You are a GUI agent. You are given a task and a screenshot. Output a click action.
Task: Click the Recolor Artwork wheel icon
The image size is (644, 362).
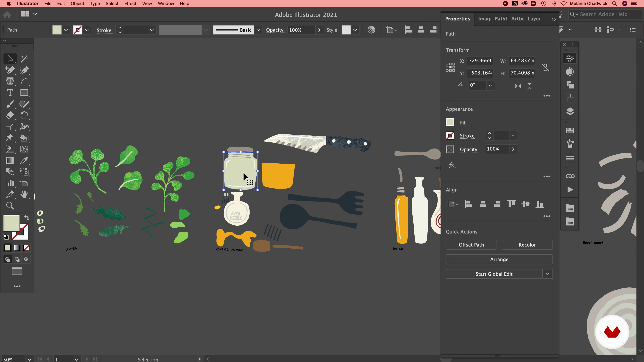click(x=371, y=30)
